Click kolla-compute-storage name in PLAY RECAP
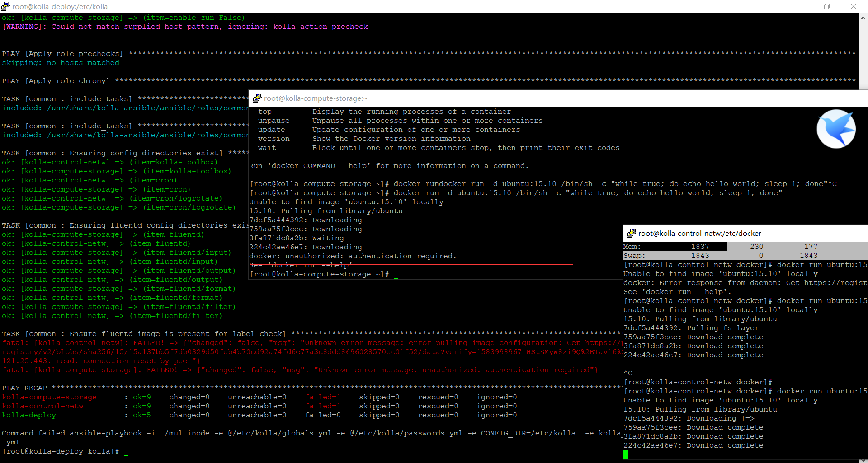The height and width of the screenshot is (463, 868). click(49, 397)
